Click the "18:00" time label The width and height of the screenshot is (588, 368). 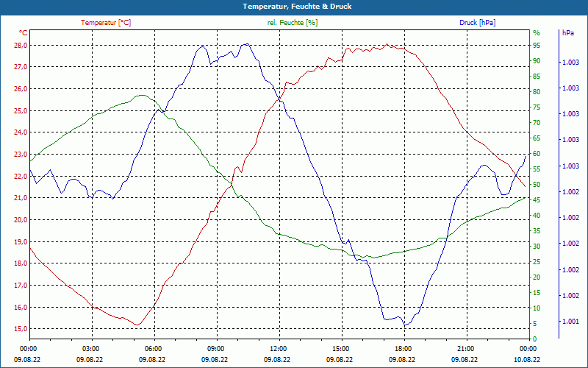(x=404, y=348)
